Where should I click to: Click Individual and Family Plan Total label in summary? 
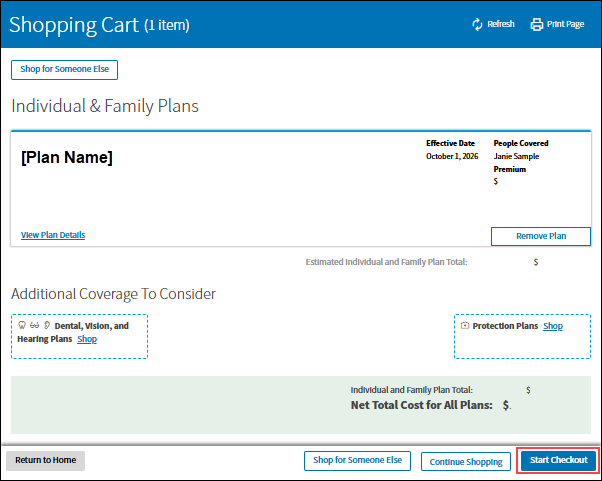pos(412,390)
